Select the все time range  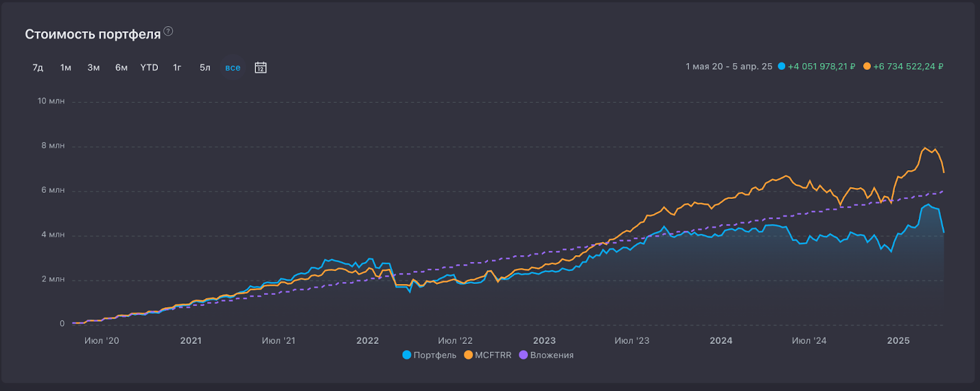[x=233, y=67]
